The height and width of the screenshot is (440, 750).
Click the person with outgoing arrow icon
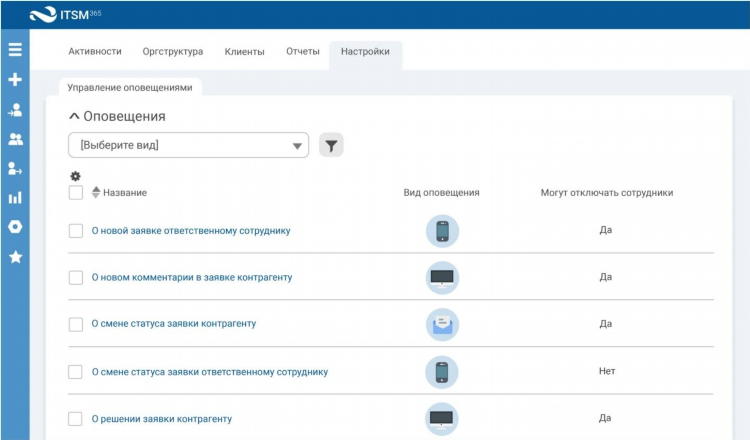(x=15, y=168)
